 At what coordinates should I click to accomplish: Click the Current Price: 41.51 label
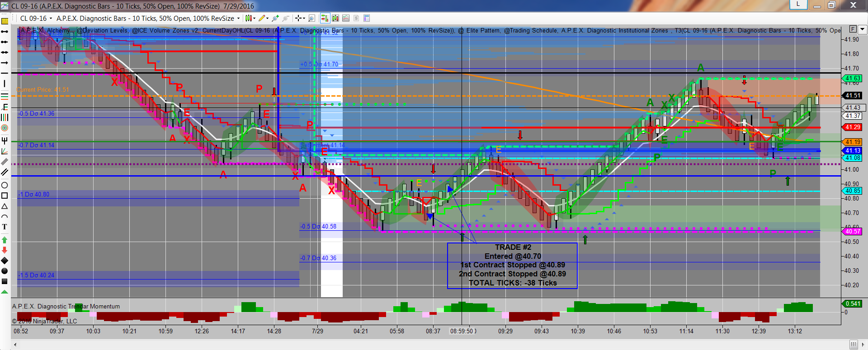coord(43,89)
